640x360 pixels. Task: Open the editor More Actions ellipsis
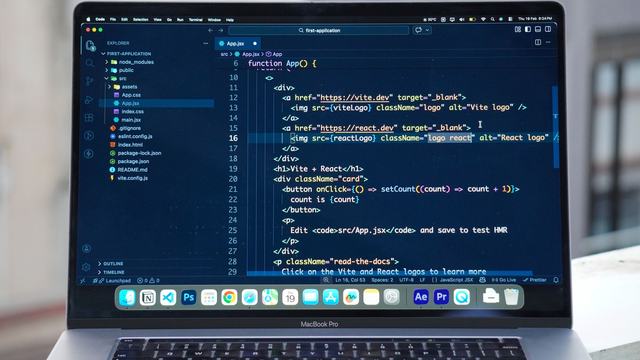click(x=548, y=42)
